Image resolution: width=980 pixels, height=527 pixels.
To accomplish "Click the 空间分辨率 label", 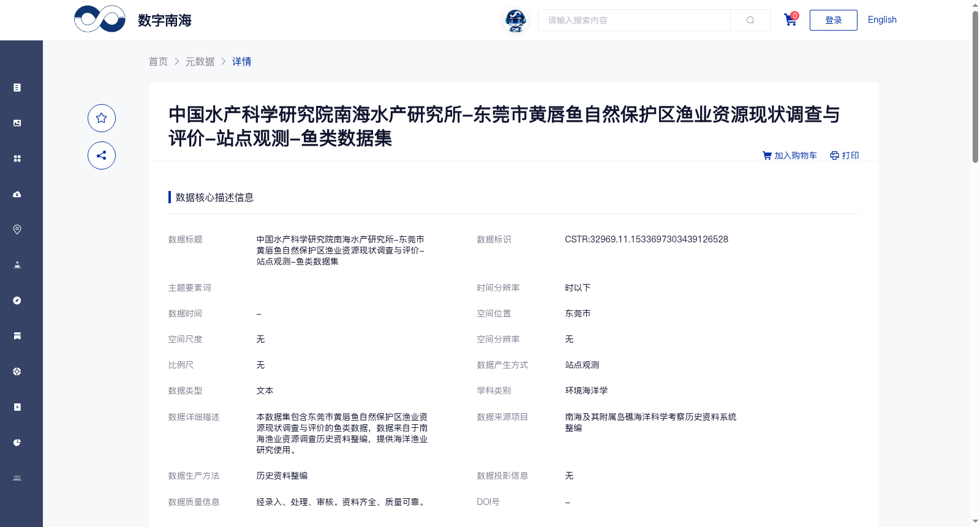I will (498, 339).
